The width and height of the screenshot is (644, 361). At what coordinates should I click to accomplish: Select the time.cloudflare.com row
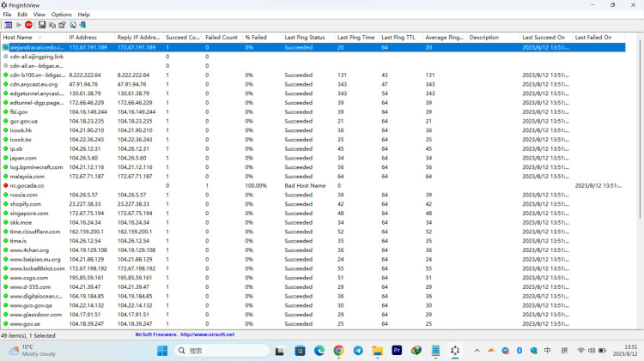click(x=313, y=232)
